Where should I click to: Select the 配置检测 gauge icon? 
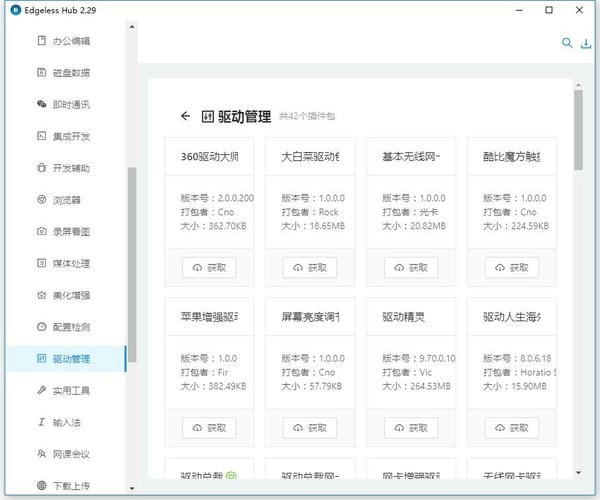tap(42, 327)
